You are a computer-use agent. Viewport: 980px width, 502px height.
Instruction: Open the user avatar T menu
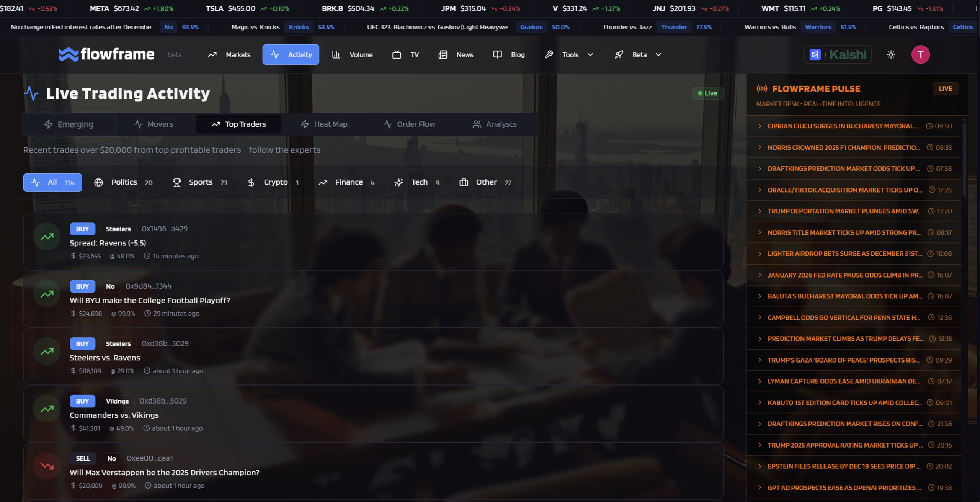click(920, 54)
